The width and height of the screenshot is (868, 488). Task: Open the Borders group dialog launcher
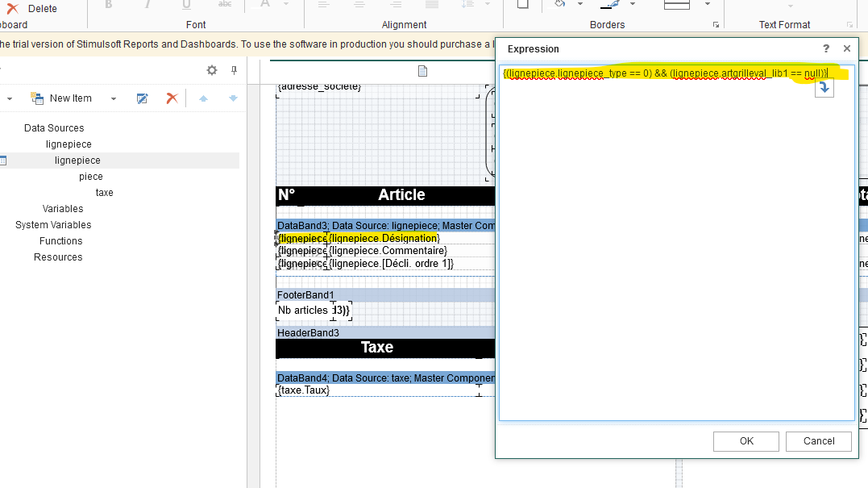[x=716, y=25]
